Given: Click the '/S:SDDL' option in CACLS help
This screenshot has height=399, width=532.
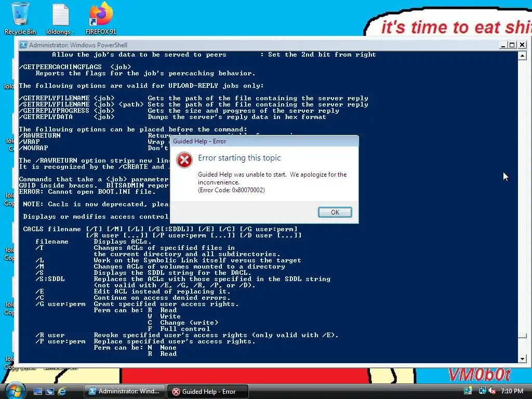Looking at the screenshot, I should point(50,279).
